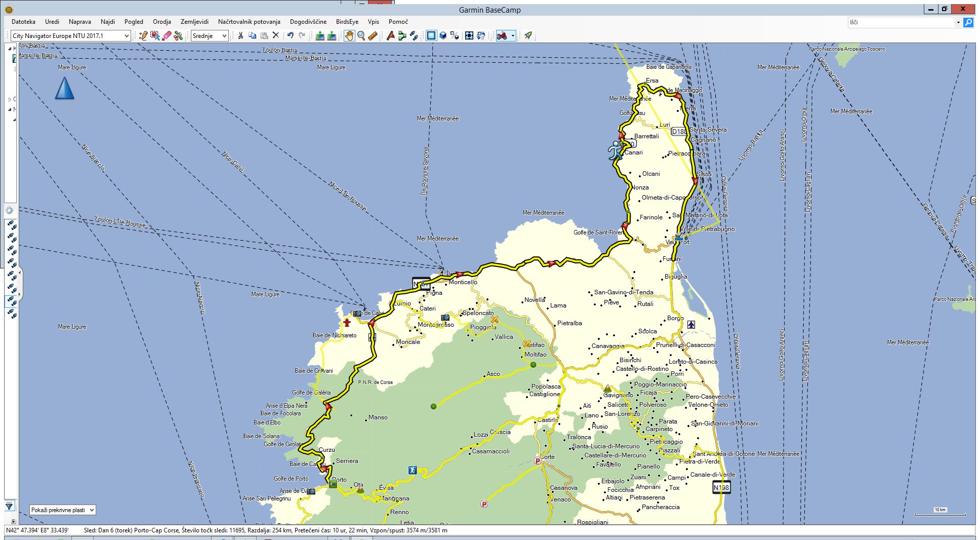Image resolution: width=980 pixels, height=540 pixels.
Task: Choose the Erase tool
Action: (x=167, y=35)
